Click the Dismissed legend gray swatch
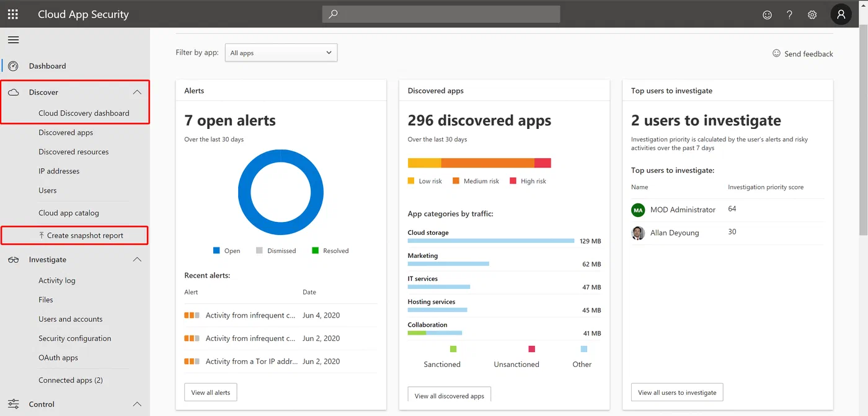The width and height of the screenshot is (868, 416). pyautogui.click(x=260, y=250)
